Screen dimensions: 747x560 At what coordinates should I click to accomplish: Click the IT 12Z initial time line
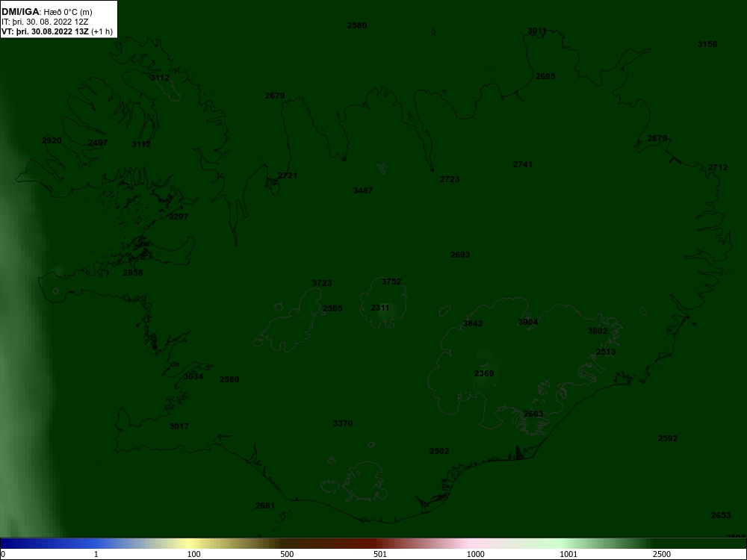pyautogui.click(x=46, y=22)
